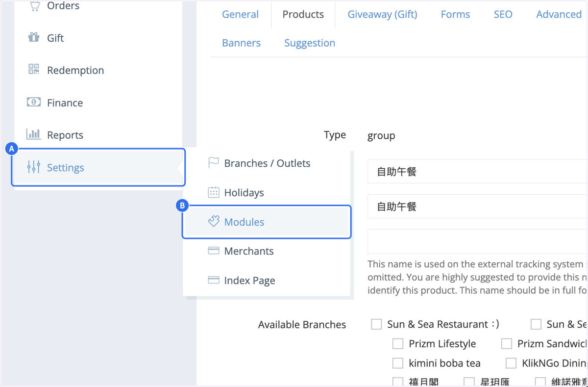Tick the kimini boba tea checkbox
588x387 pixels.
tap(398, 363)
